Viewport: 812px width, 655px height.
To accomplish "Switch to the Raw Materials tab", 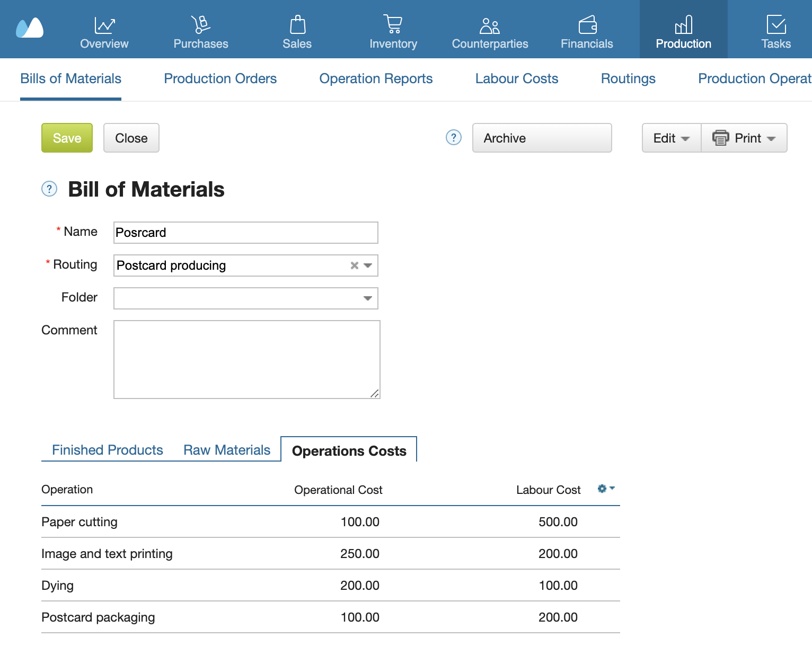I will (x=227, y=449).
